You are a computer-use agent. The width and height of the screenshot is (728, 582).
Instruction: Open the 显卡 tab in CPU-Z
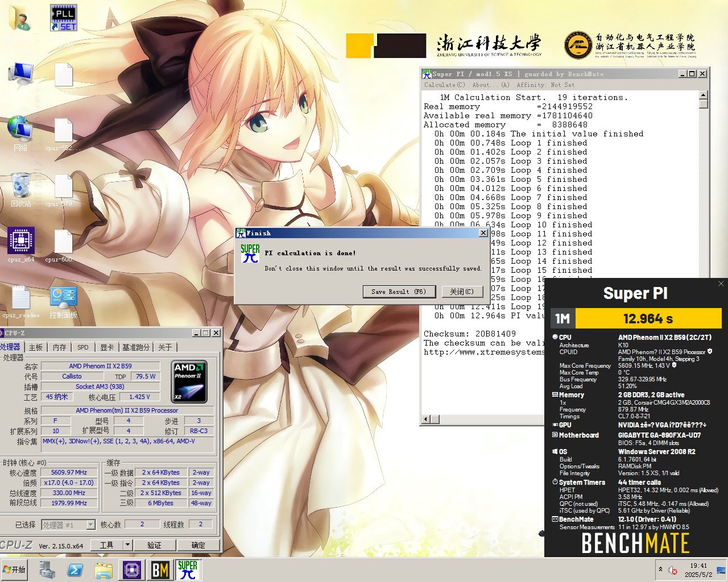coord(107,347)
